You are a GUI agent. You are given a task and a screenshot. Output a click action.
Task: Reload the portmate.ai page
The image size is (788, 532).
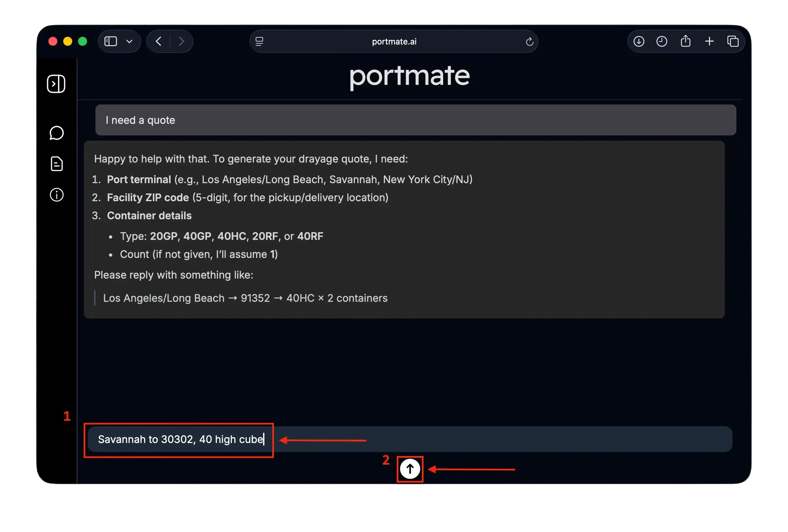tap(529, 41)
